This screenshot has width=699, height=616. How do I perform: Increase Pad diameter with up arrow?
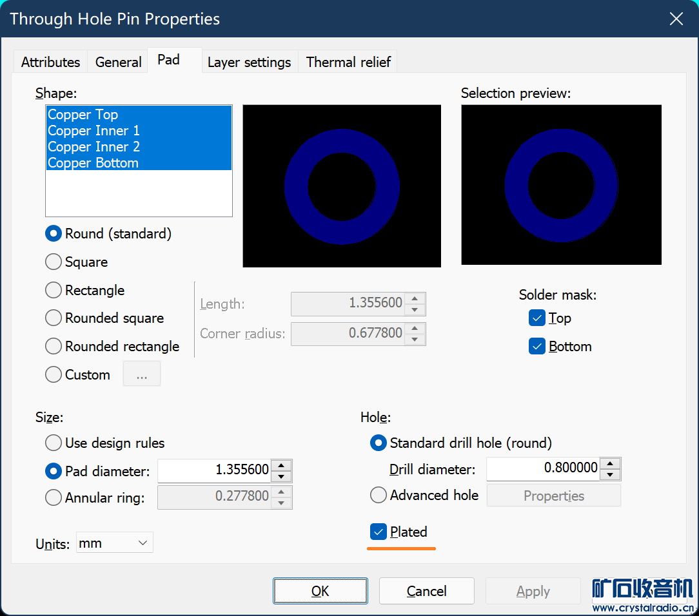tap(281, 465)
